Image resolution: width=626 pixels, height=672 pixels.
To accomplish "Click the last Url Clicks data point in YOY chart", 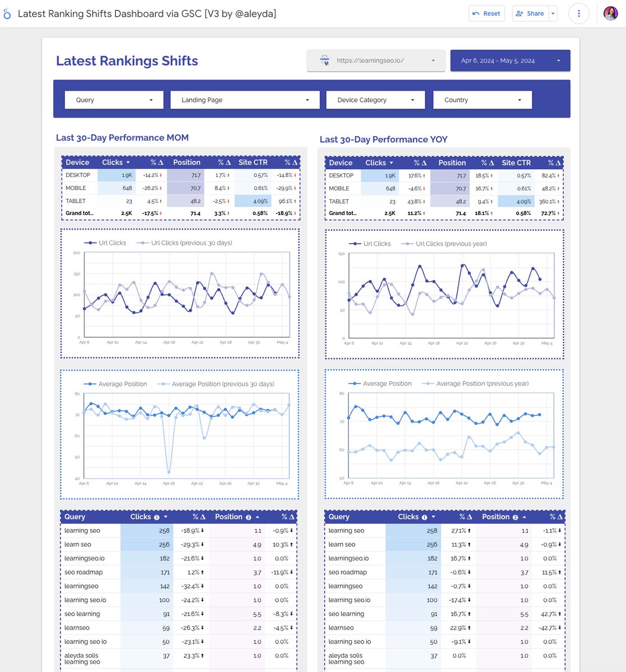I will [540, 279].
